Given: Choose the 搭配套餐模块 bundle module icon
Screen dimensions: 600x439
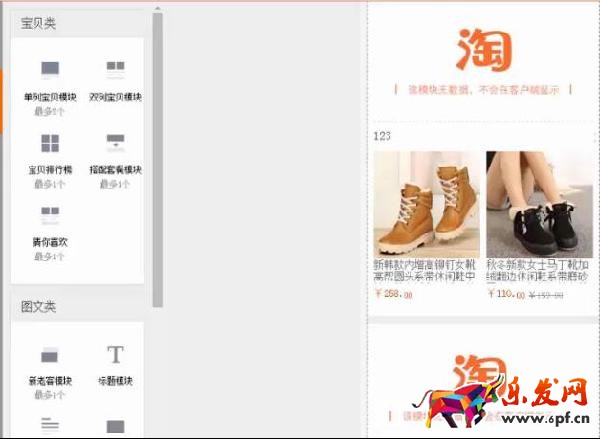Looking at the screenshot, I should [115, 142].
